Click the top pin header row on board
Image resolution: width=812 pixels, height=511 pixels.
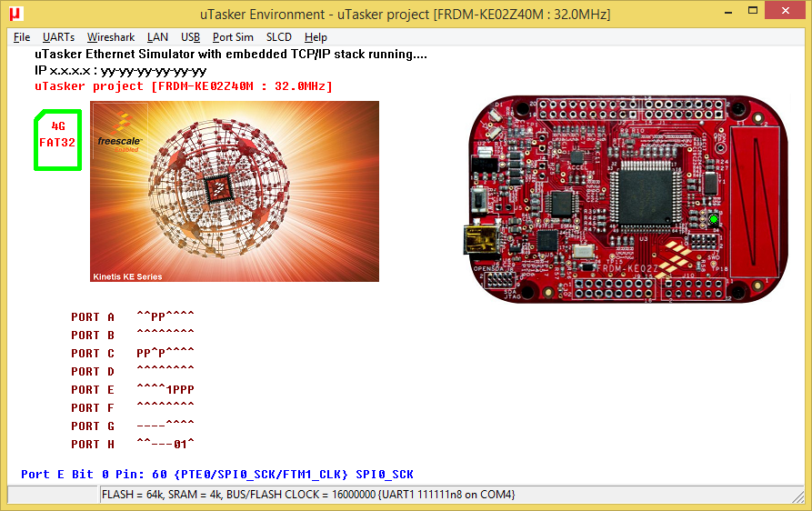point(631,109)
